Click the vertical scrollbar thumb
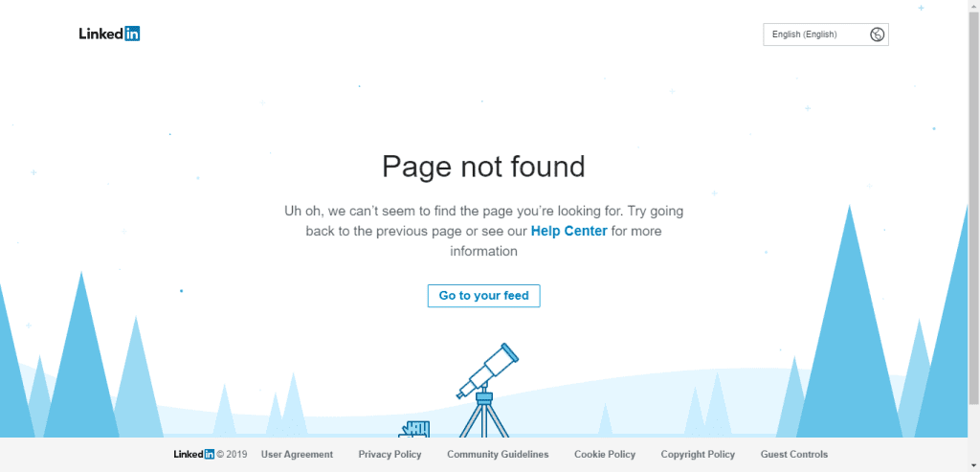 973,206
